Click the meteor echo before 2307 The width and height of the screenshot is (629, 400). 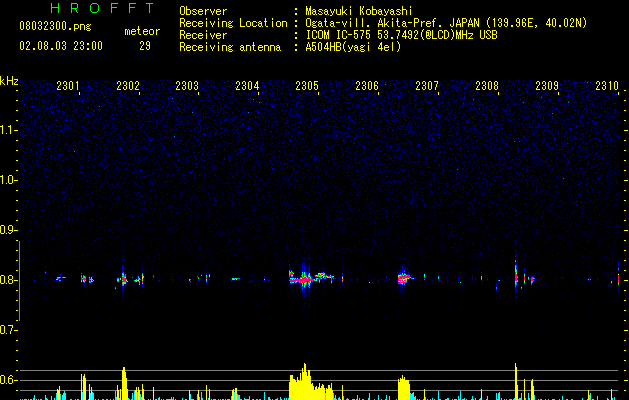click(x=405, y=278)
